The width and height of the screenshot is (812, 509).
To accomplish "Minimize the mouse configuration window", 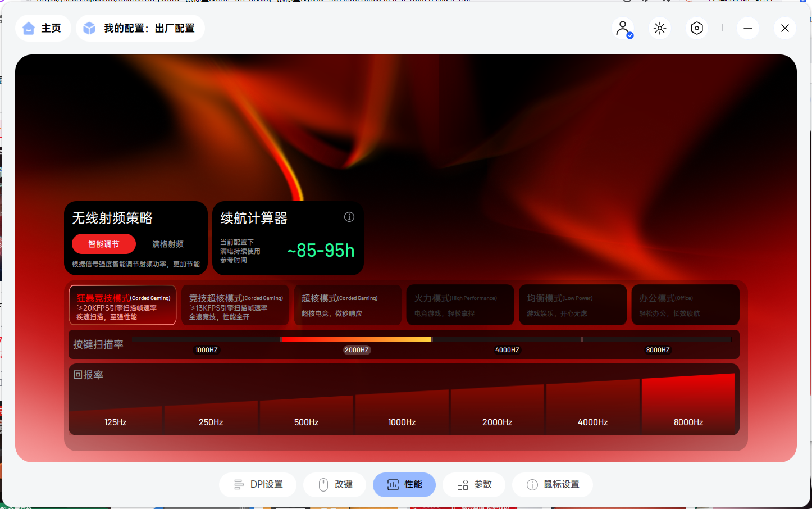I will point(748,28).
